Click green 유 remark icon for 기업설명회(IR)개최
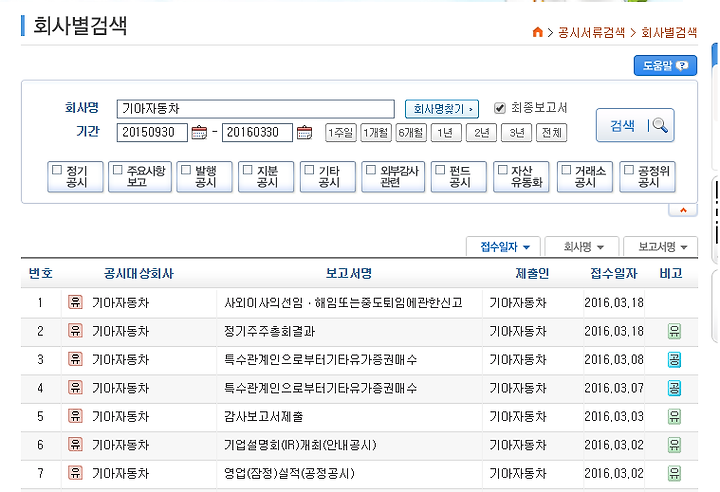The height and width of the screenshot is (492, 720). click(674, 445)
